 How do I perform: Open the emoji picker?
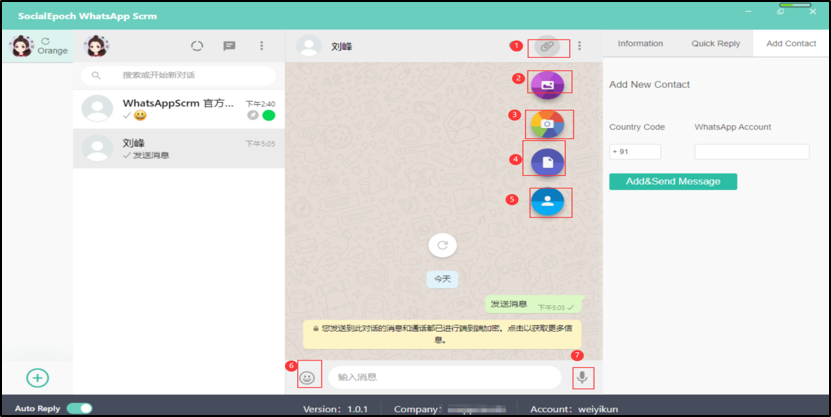click(307, 377)
